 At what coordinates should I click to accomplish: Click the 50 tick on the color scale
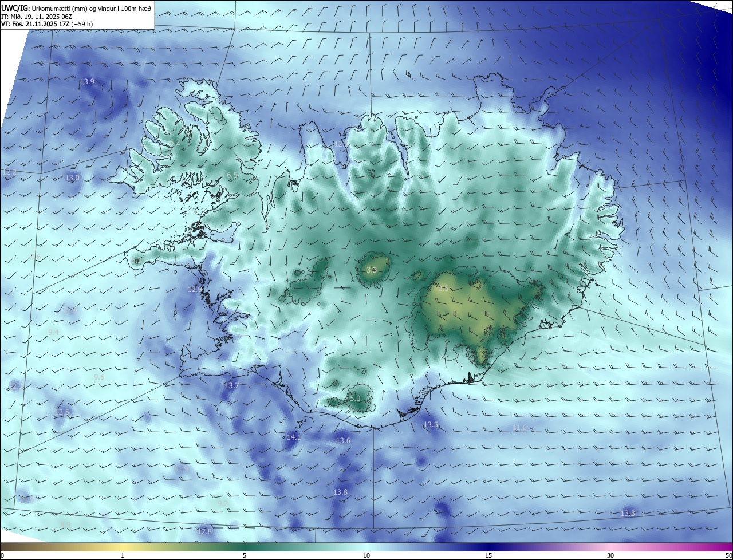point(728,555)
